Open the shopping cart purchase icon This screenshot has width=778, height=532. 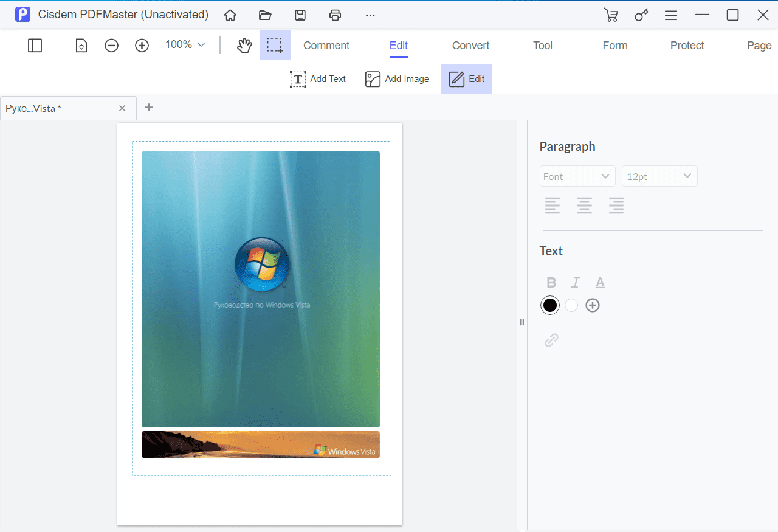[611, 15]
